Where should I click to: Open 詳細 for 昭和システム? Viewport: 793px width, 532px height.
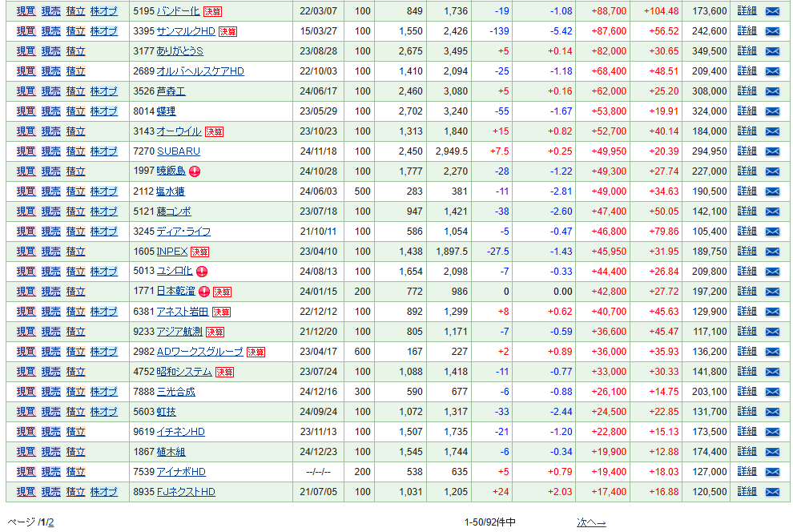click(747, 371)
